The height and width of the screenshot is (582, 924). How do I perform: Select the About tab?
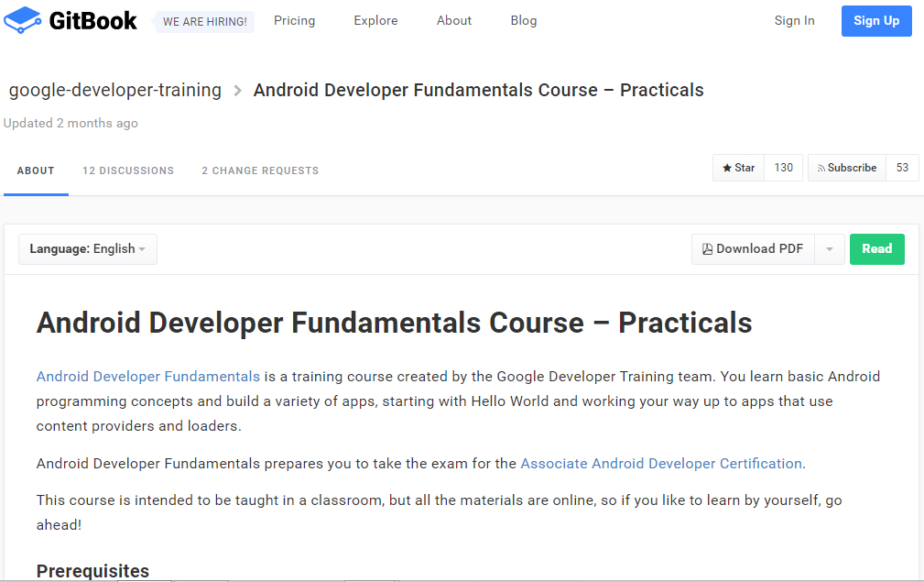pyautogui.click(x=36, y=170)
